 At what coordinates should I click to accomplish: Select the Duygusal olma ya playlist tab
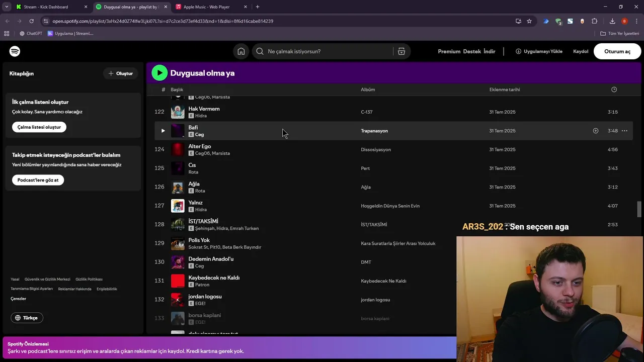pos(131,7)
